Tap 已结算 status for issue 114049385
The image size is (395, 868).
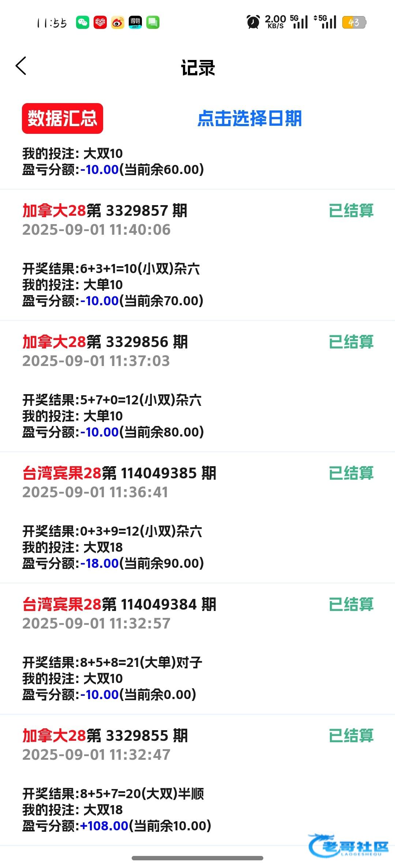[x=351, y=473]
